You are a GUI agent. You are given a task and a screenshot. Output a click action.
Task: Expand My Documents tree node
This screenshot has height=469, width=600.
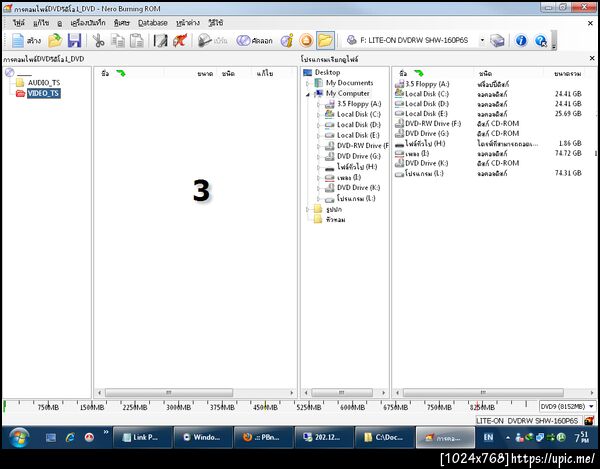(x=308, y=83)
